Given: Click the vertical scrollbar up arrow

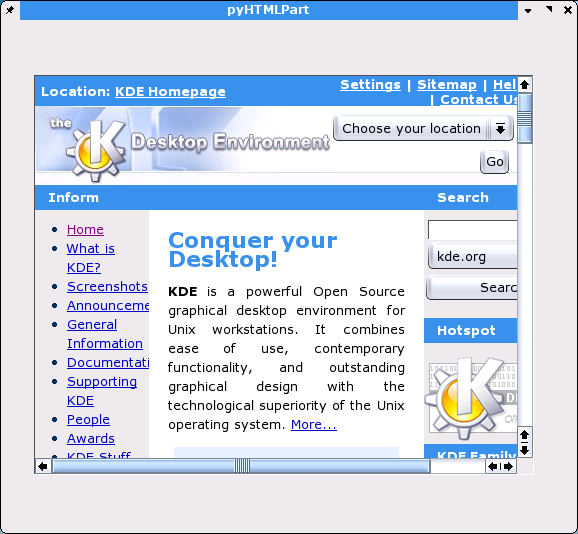Looking at the screenshot, I should pos(525,85).
